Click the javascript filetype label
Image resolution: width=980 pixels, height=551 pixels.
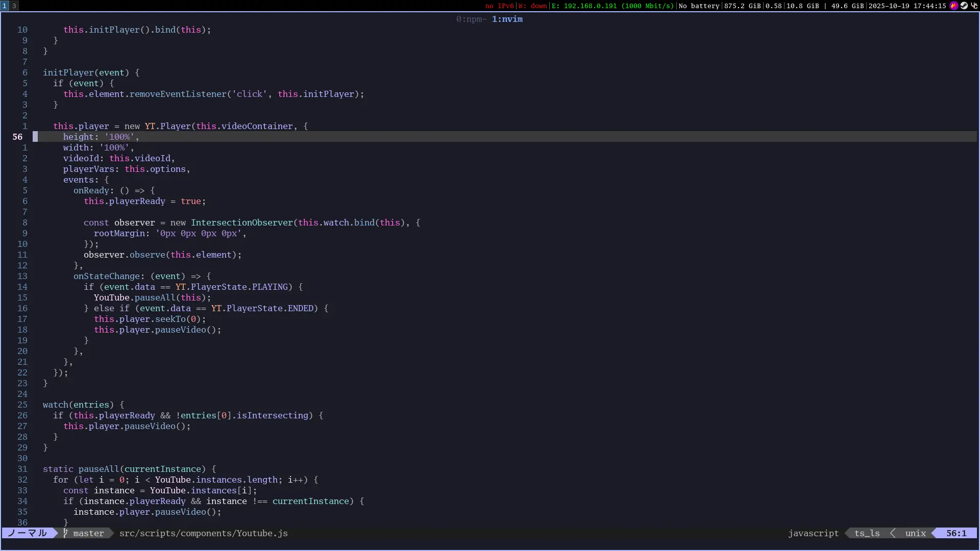pos(813,533)
